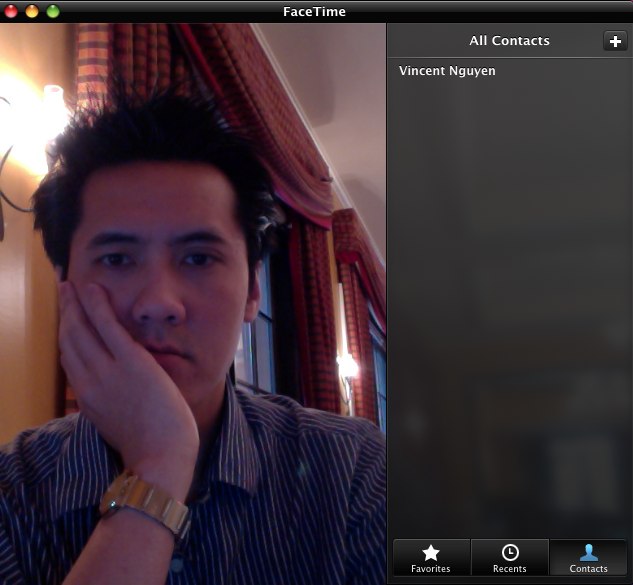Click the Contacts person silhouette icon
633x585 pixels.
589,552
